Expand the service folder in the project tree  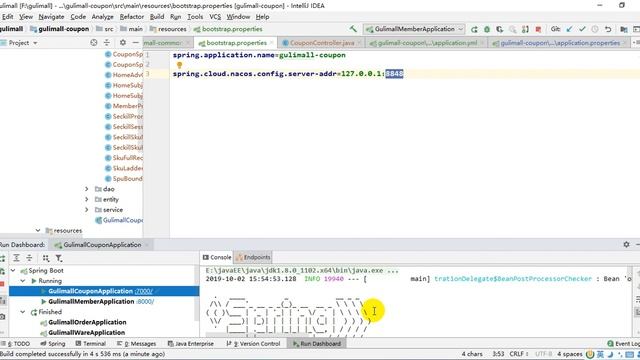coord(87,210)
